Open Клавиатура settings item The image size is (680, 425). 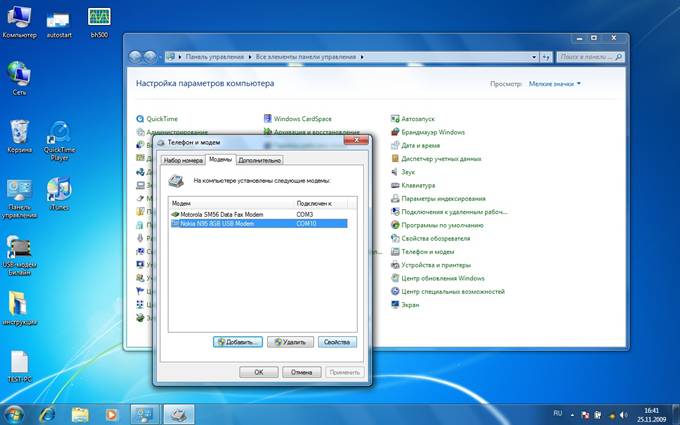pos(413,186)
